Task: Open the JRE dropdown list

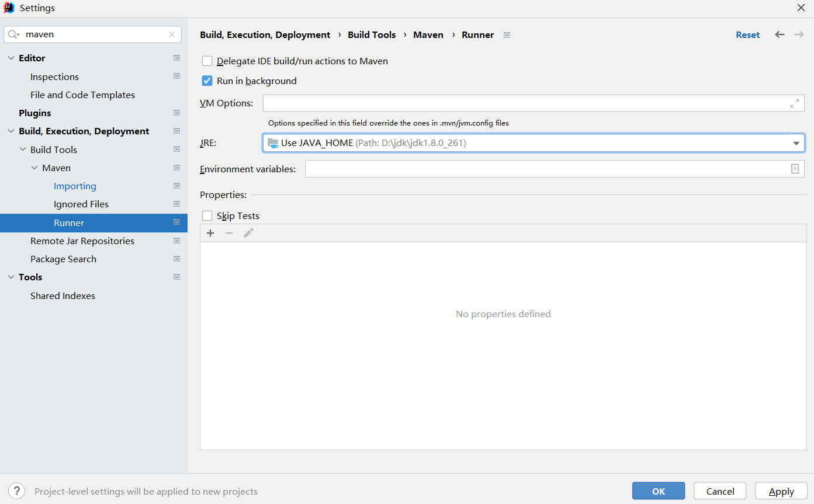Action: 796,143
